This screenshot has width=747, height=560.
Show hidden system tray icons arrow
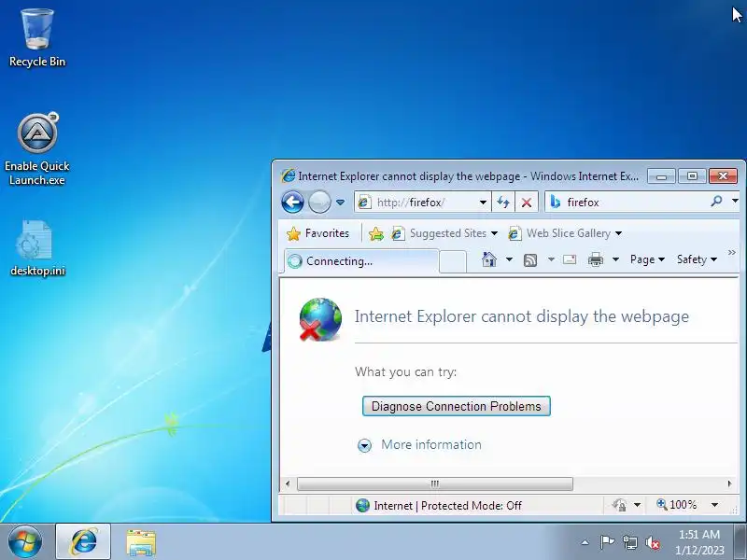(x=585, y=542)
